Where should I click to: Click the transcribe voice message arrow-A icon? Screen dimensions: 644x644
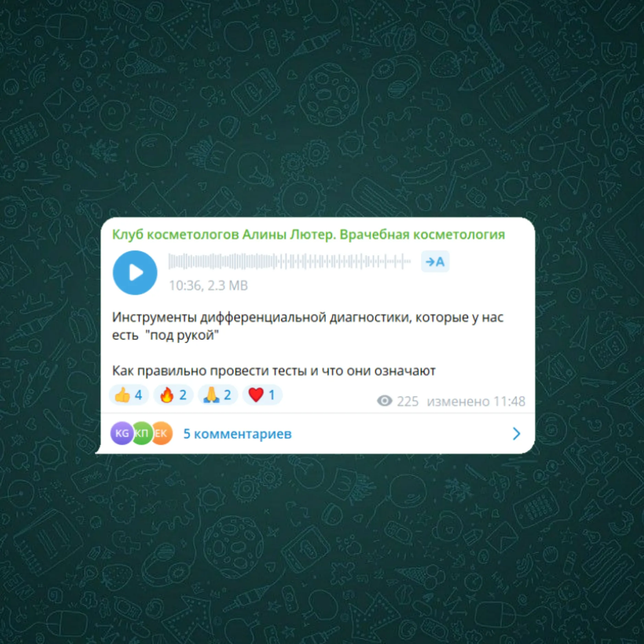[435, 262]
